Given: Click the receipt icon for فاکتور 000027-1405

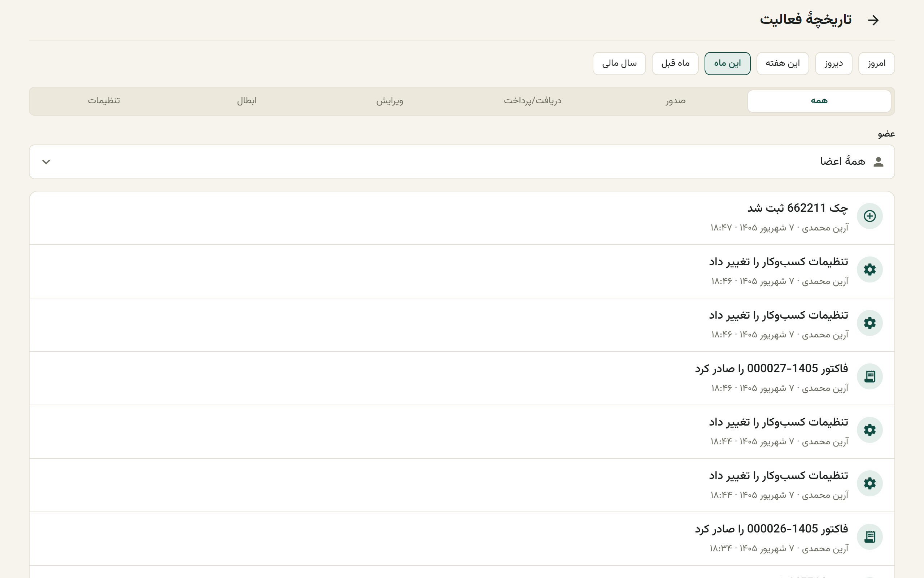Looking at the screenshot, I should coord(870,376).
